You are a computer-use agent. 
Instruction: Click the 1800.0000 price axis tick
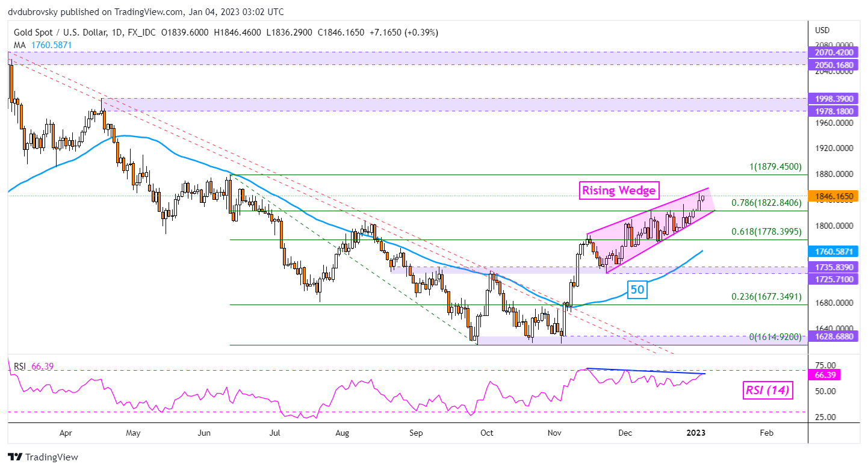835,226
